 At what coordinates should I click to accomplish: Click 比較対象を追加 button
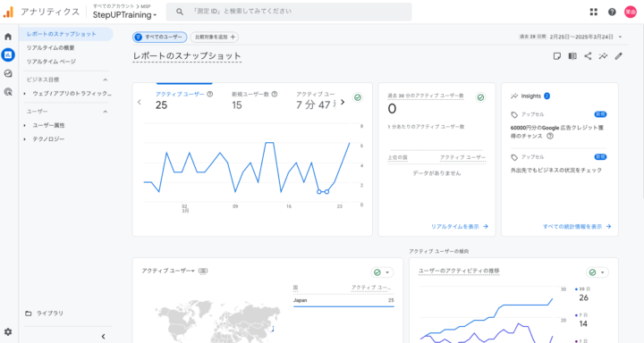tap(215, 37)
